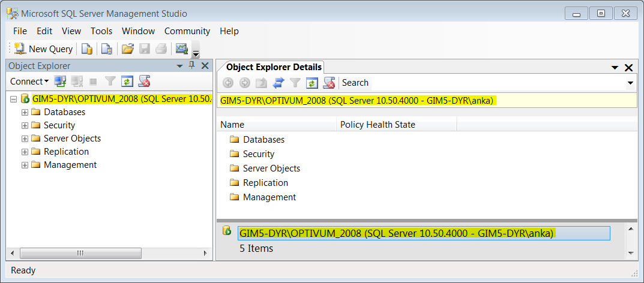
Task: Click the Forward arrow in Details toolbar
Action: coord(244,82)
